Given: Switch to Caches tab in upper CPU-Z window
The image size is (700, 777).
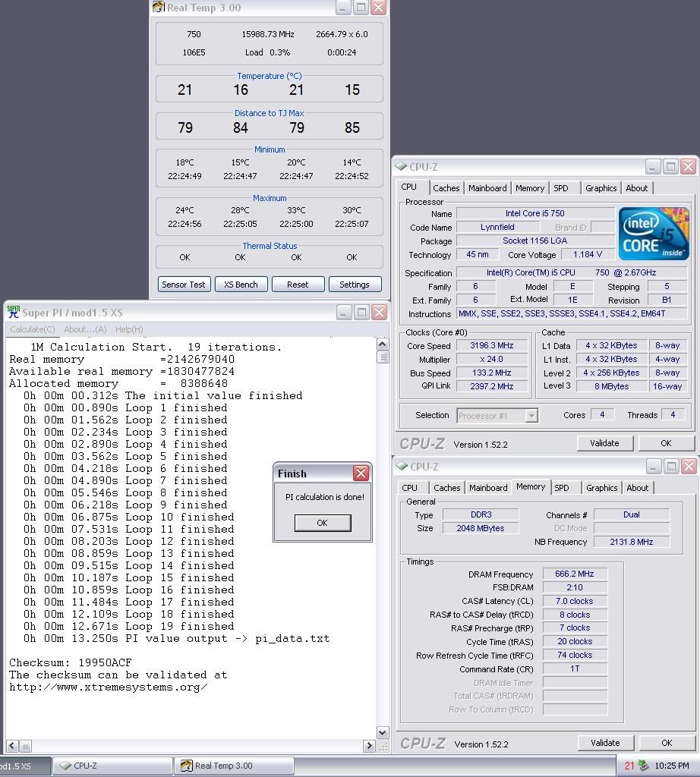Looking at the screenshot, I should [x=446, y=188].
